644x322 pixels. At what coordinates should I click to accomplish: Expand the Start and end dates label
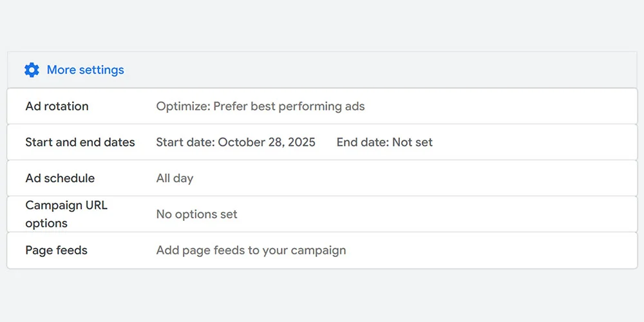[80, 142]
